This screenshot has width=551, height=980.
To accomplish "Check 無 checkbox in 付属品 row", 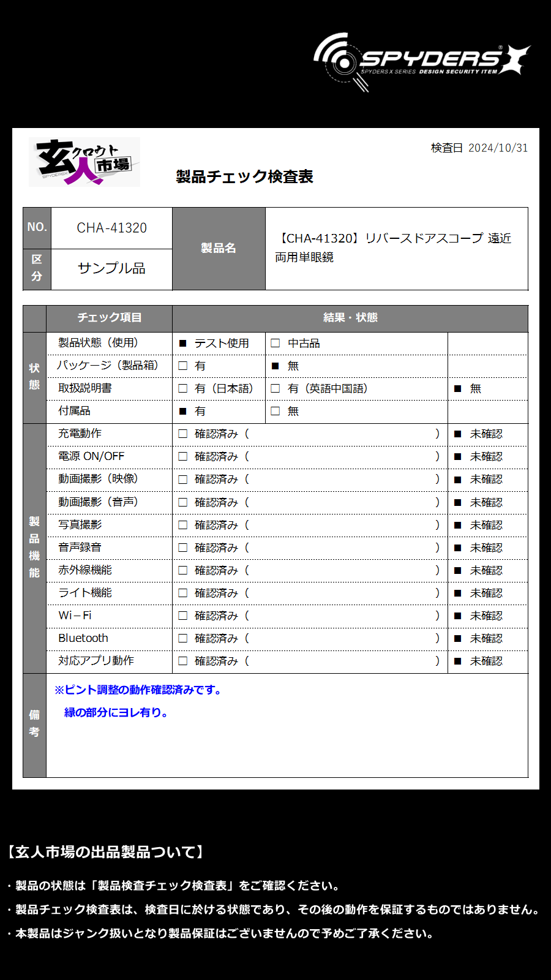I will click(x=275, y=411).
